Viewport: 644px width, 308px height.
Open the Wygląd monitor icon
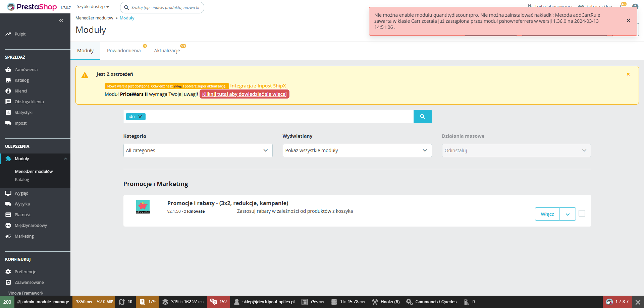8,193
